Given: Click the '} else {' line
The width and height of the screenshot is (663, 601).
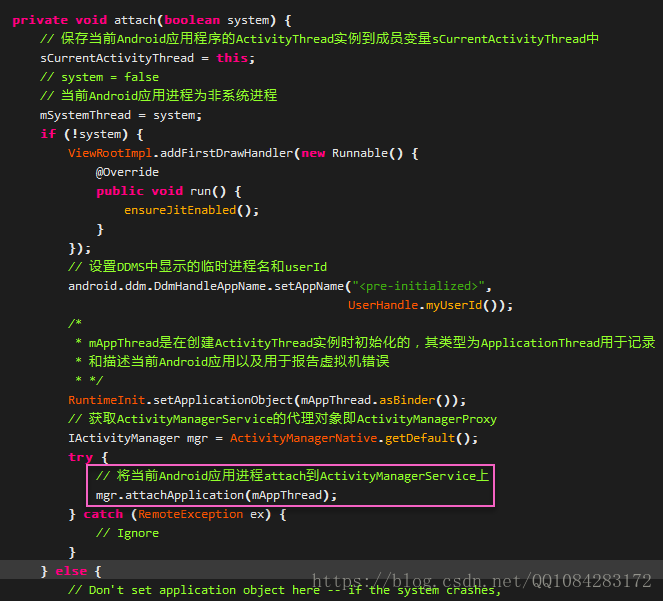Looking at the screenshot, I should (x=71, y=571).
